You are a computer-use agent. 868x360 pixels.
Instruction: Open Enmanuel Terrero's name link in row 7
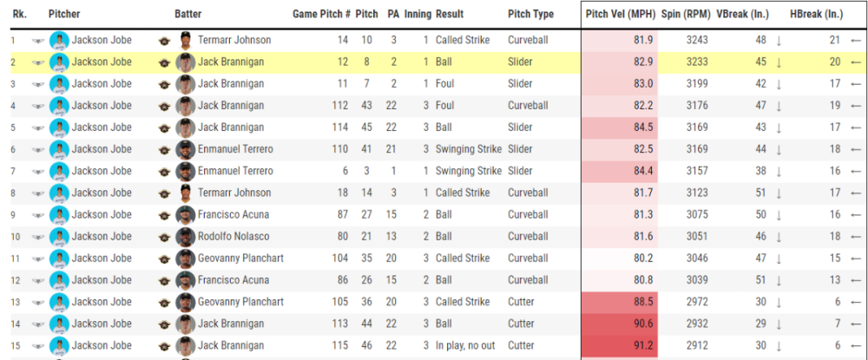click(235, 171)
